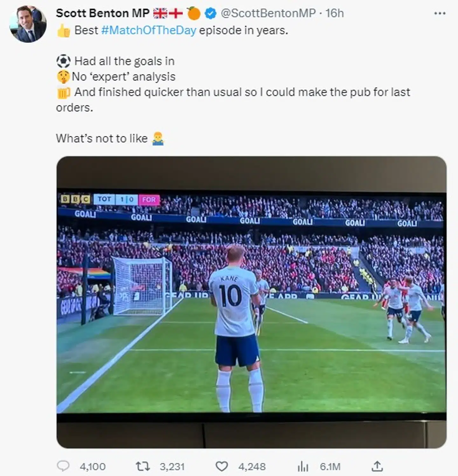Click the 3,231 retweets count
Image resolution: width=458 pixels, height=476 pixels.
tap(172, 466)
